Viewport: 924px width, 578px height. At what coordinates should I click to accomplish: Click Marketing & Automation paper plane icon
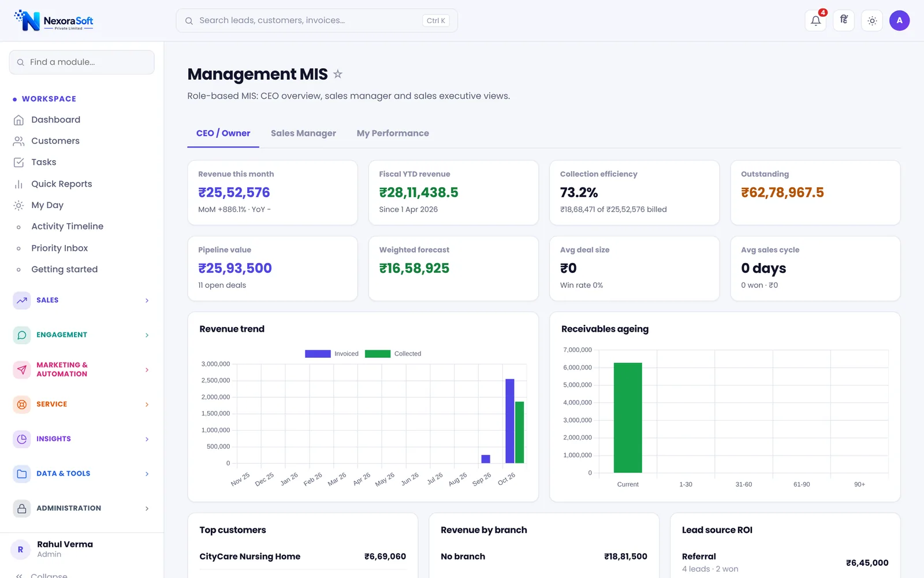(22, 370)
